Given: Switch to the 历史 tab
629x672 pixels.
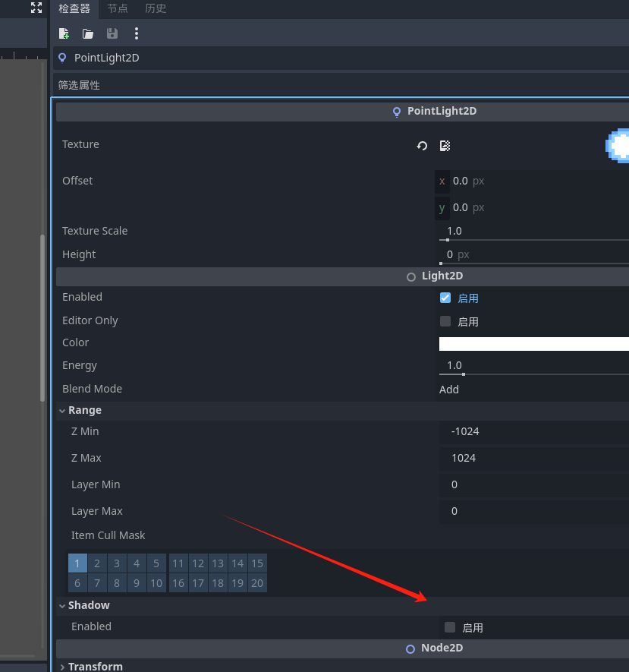Looking at the screenshot, I should (x=156, y=8).
